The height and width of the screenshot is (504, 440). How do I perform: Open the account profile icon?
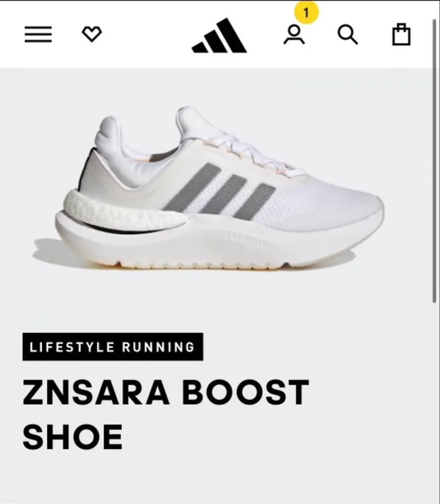(294, 35)
